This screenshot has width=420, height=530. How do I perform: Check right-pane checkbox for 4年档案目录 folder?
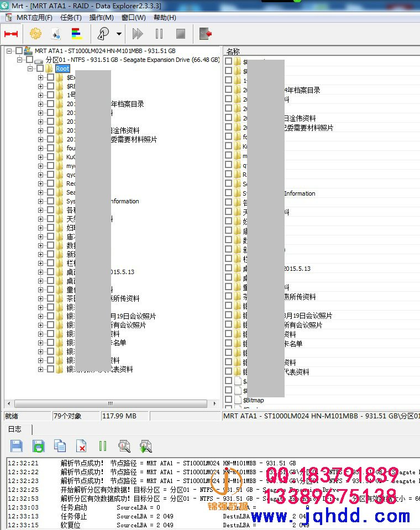tap(228, 90)
